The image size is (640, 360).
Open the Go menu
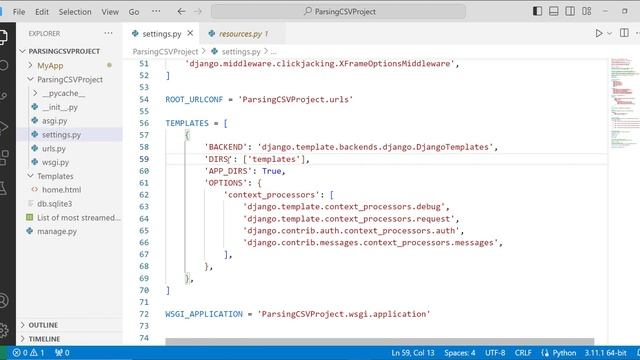tap(134, 12)
